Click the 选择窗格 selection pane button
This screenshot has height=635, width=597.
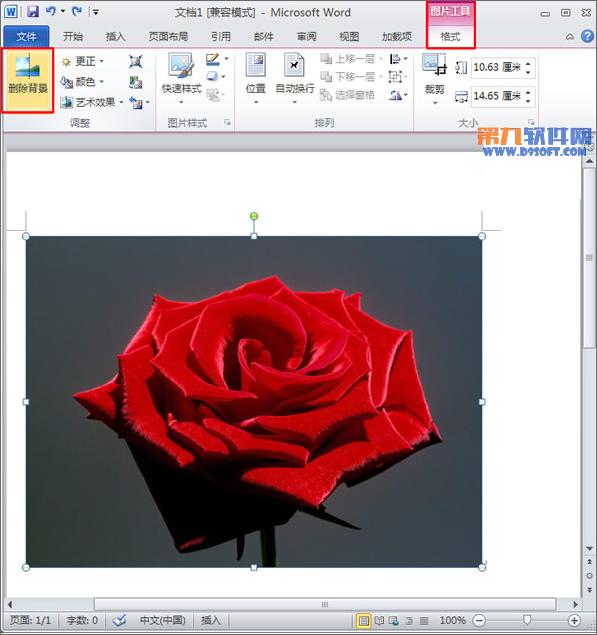348,95
